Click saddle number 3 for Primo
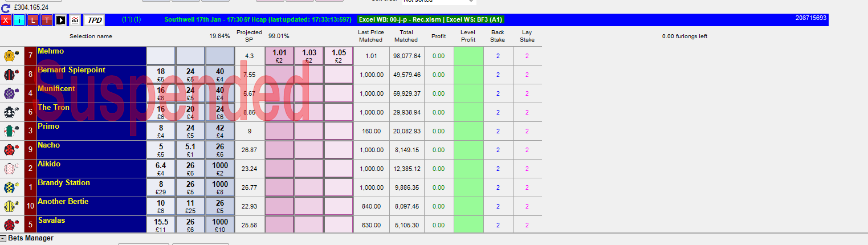The height and width of the screenshot is (245, 868). pos(30,131)
